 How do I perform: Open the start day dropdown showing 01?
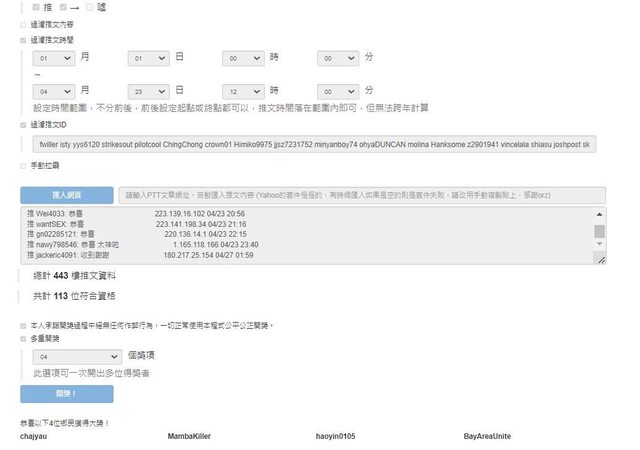pos(149,59)
